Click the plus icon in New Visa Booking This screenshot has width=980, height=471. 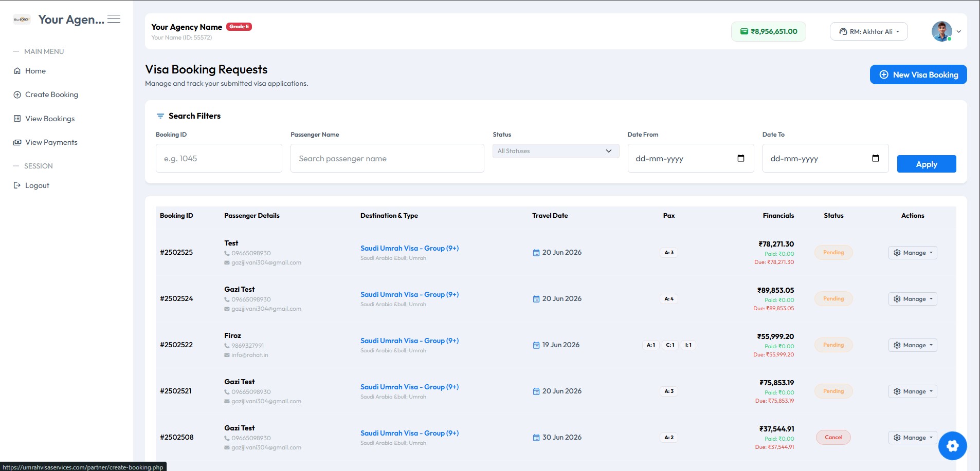[884, 74]
